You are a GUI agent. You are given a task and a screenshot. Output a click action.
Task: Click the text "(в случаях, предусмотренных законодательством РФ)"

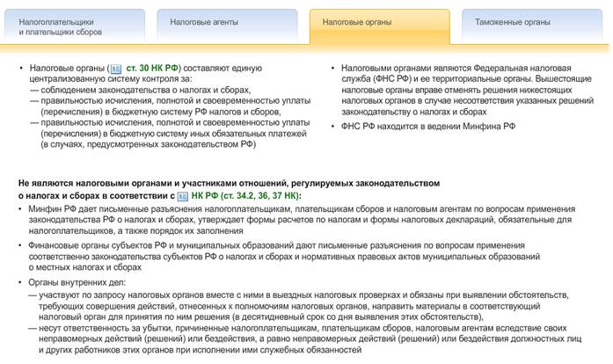pyautogui.click(x=149, y=144)
